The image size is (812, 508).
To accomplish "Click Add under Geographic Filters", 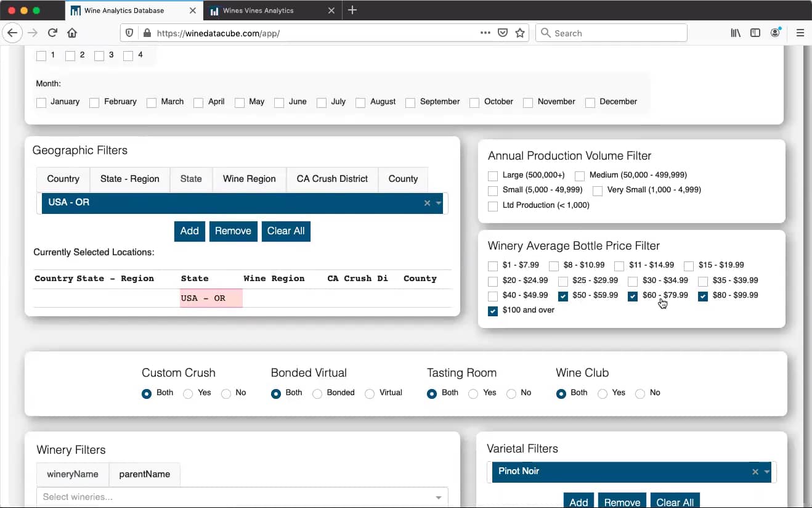I will pyautogui.click(x=190, y=231).
